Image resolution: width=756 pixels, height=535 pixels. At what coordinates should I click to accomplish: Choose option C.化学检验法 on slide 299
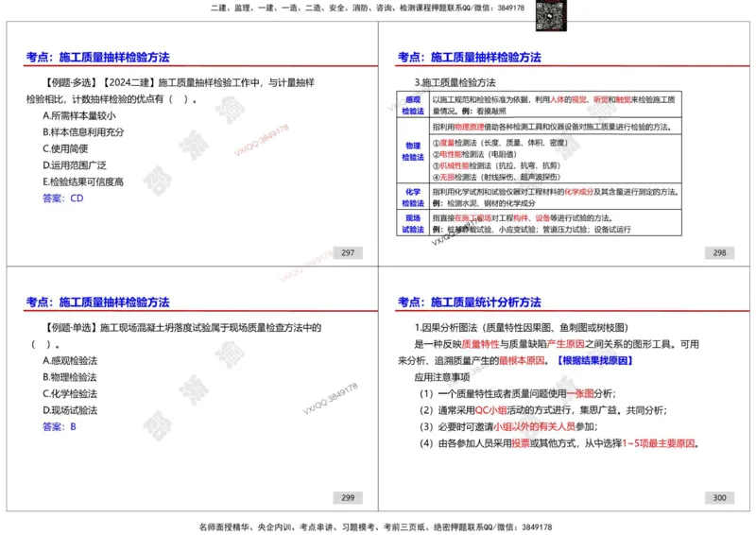click(x=70, y=393)
